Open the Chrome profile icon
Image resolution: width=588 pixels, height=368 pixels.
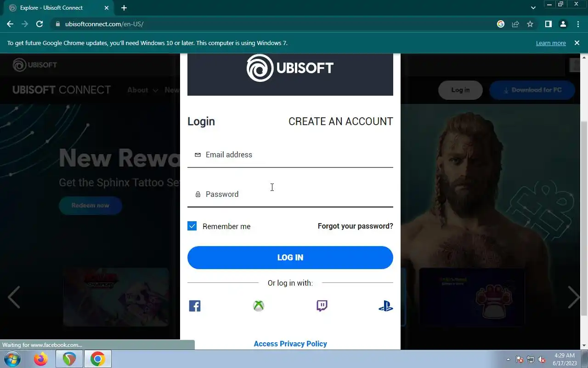pos(563,24)
